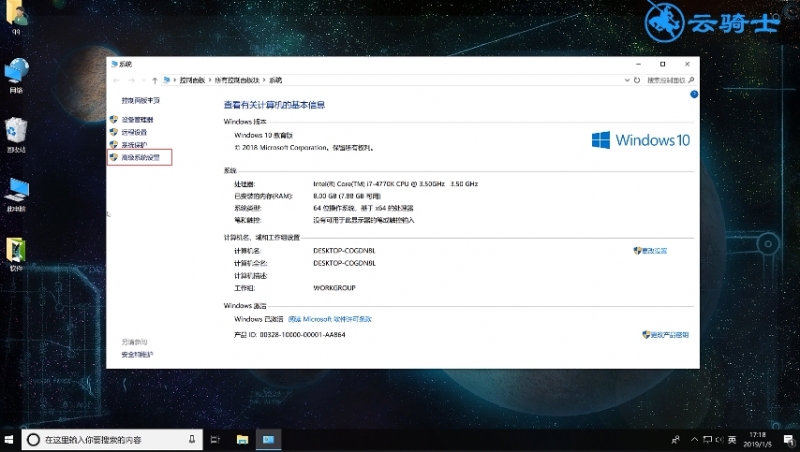Go to 控制面板主页 (Control Panel Home)
800x452 pixels.
[x=140, y=101]
